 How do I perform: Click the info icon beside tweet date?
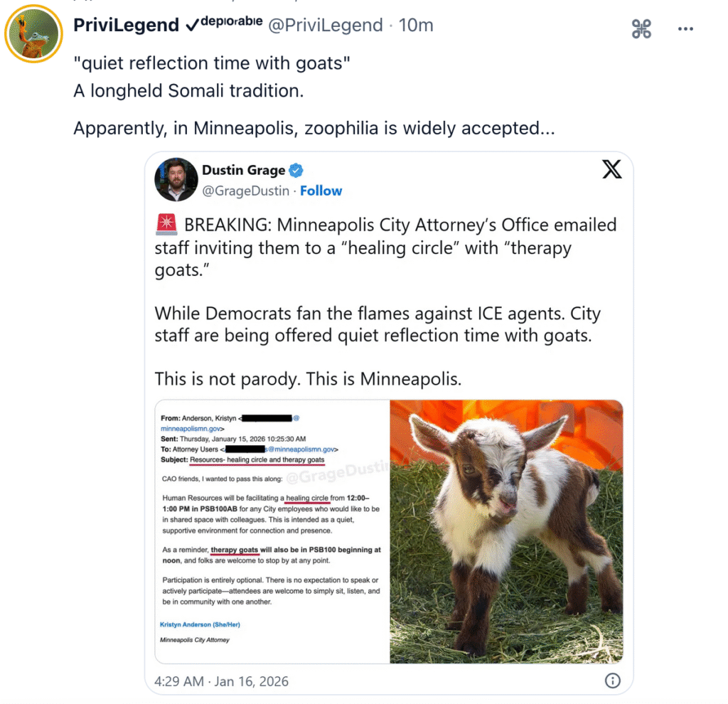pos(612,681)
